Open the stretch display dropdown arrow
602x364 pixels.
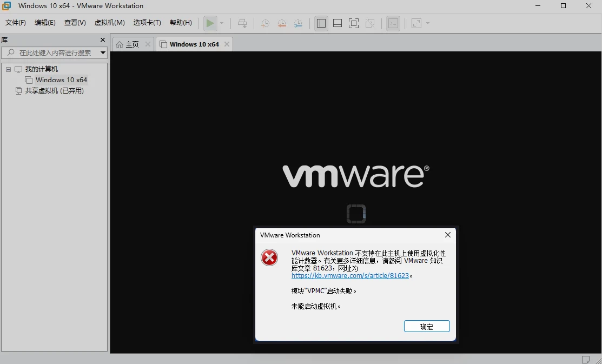pos(428,23)
